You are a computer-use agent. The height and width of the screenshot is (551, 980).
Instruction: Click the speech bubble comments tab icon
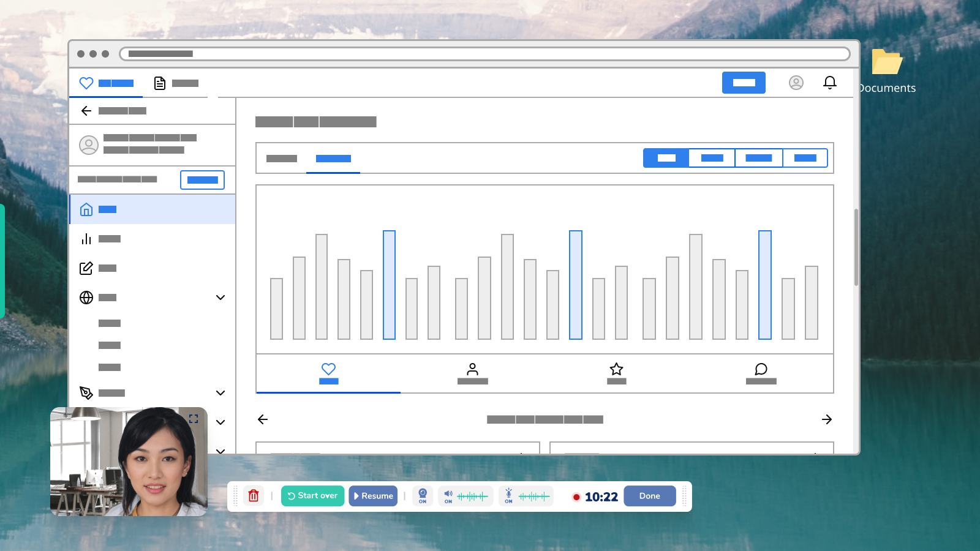761,370
